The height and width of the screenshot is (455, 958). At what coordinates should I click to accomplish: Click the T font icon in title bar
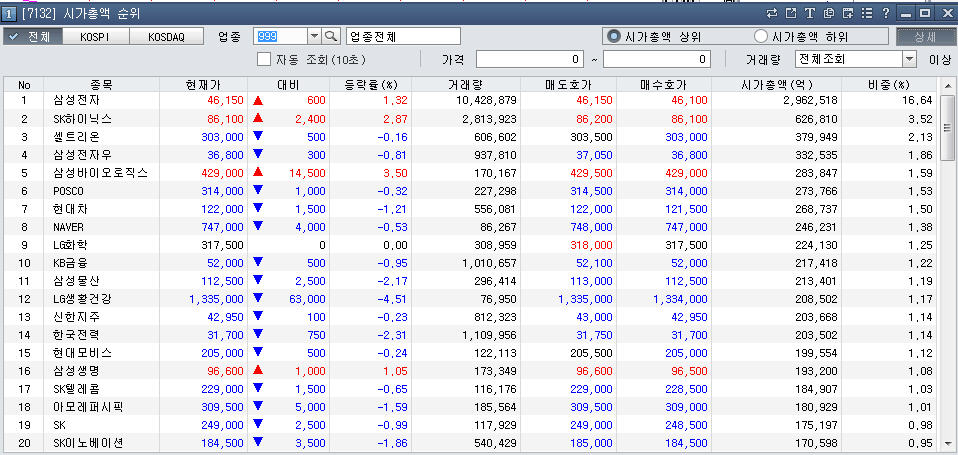(x=810, y=13)
